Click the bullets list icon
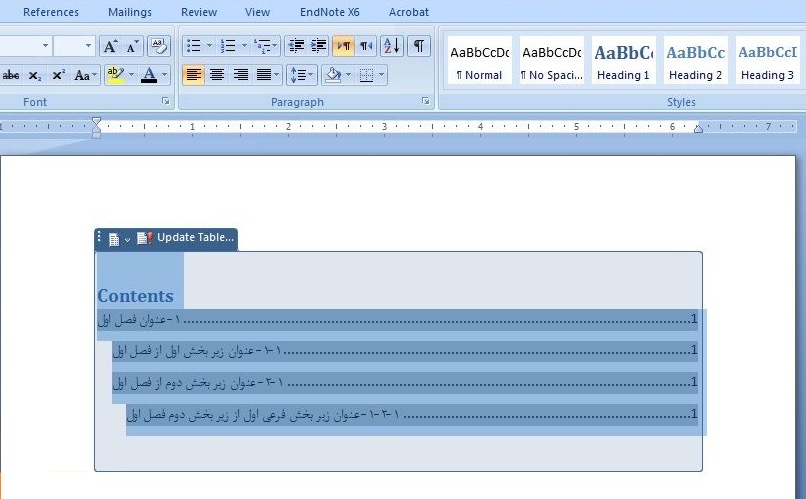 (x=193, y=46)
